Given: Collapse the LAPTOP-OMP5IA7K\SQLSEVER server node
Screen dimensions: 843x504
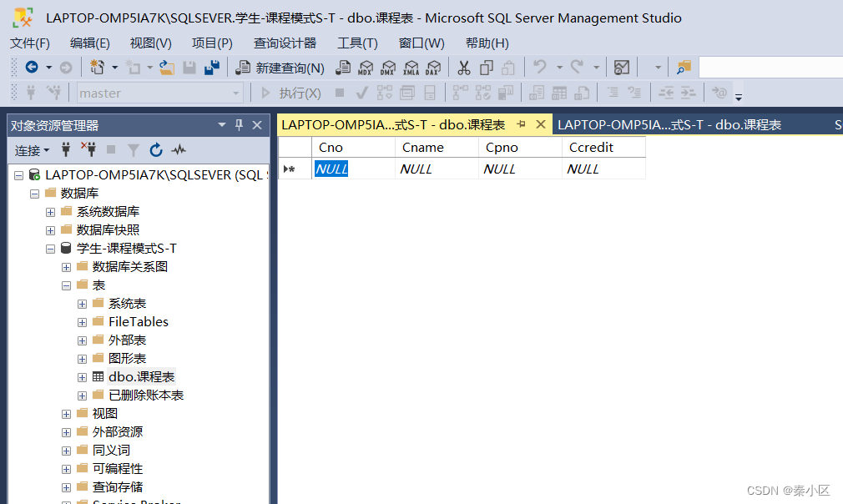Looking at the screenshot, I should pyautogui.click(x=19, y=175).
